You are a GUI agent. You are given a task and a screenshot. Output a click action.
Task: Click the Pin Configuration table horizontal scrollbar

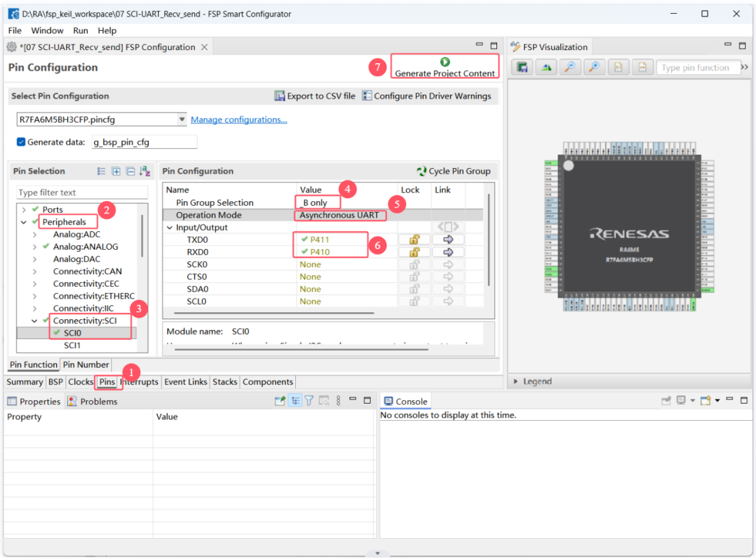[274, 313]
